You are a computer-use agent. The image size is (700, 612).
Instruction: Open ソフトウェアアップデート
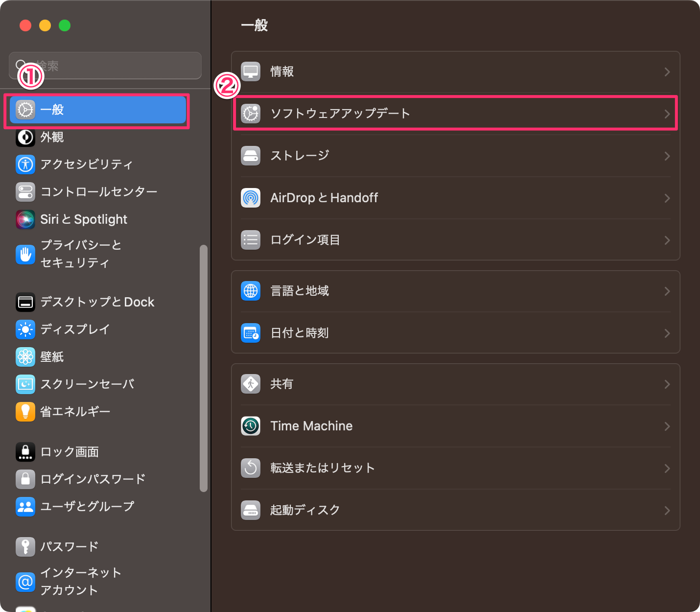tap(455, 113)
